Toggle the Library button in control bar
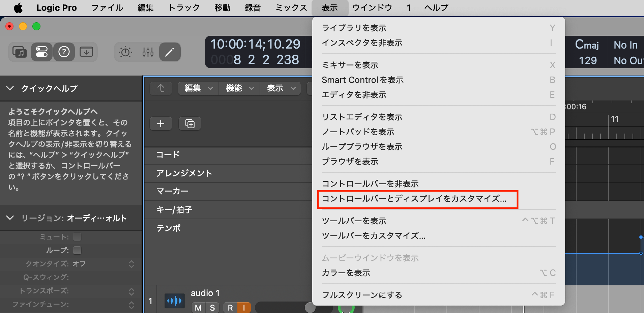 [20, 52]
